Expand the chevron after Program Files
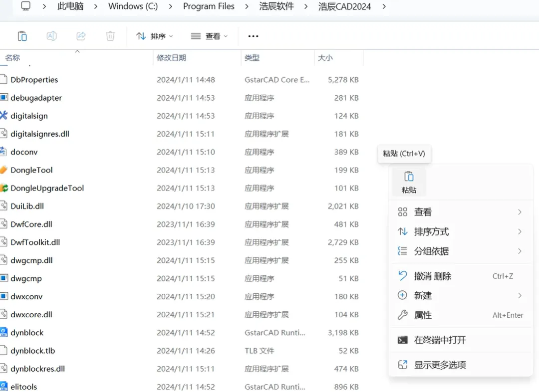The height and width of the screenshot is (392, 539). (x=247, y=6)
